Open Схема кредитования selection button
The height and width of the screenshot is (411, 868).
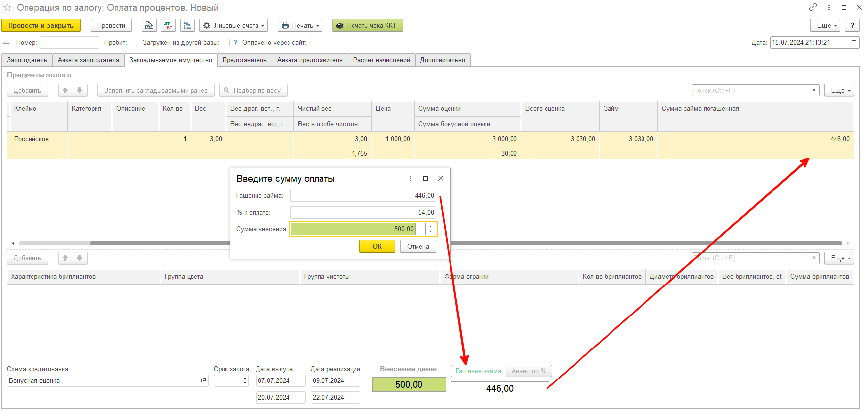click(203, 380)
